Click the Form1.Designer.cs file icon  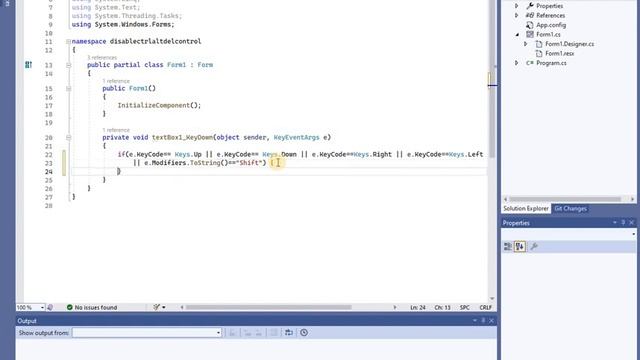(539, 44)
